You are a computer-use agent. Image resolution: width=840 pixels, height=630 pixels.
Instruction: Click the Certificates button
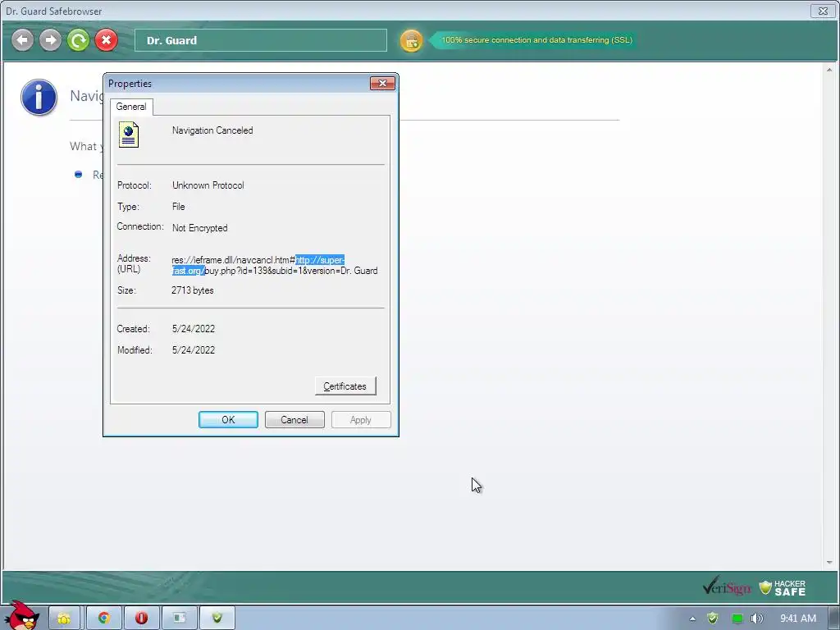click(345, 386)
